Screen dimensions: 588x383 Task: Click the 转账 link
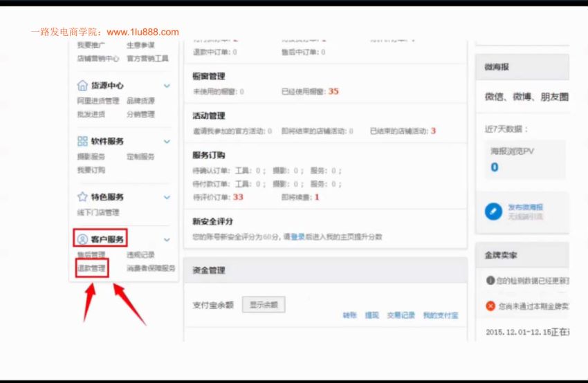(x=349, y=315)
